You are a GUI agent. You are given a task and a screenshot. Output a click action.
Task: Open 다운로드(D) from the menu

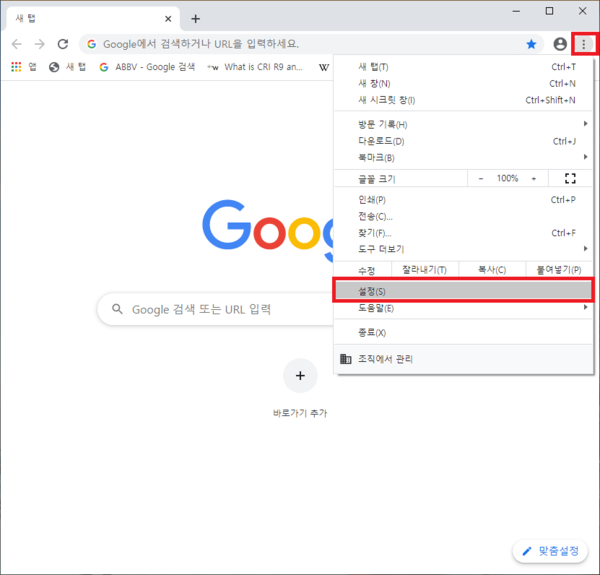pos(464,141)
